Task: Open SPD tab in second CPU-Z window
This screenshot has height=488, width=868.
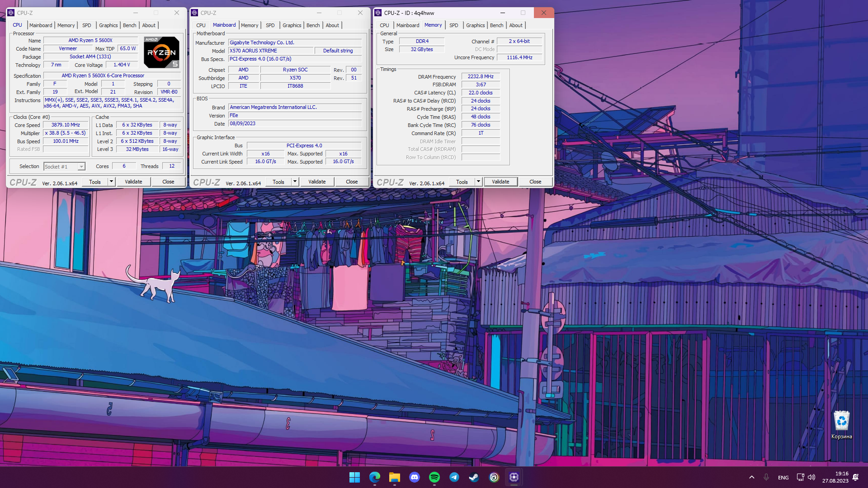Action: pos(270,25)
